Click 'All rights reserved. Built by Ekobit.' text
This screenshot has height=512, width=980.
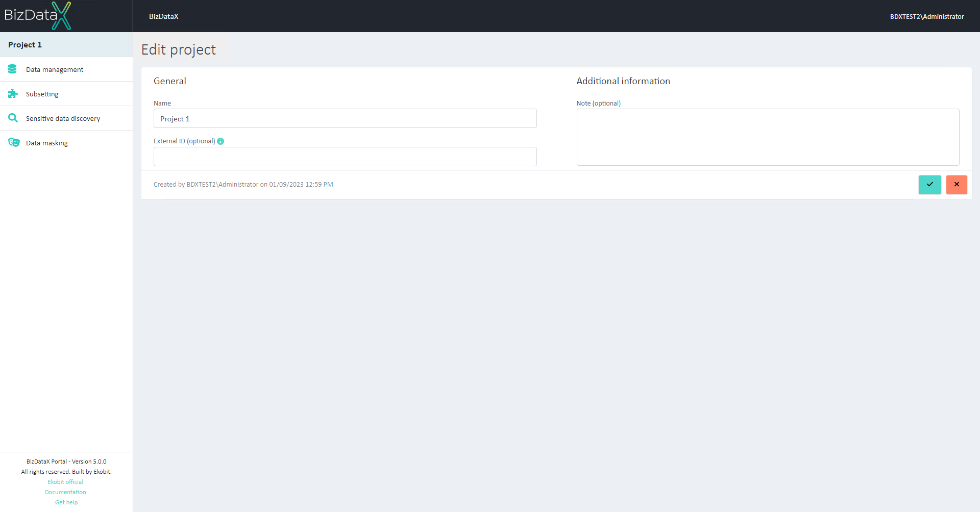tap(66, 472)
